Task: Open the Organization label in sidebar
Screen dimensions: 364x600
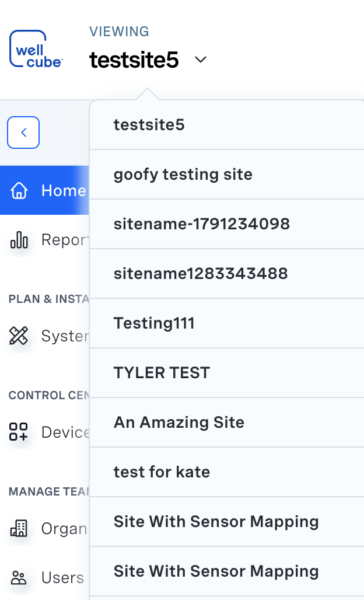Action: (65, 529)
